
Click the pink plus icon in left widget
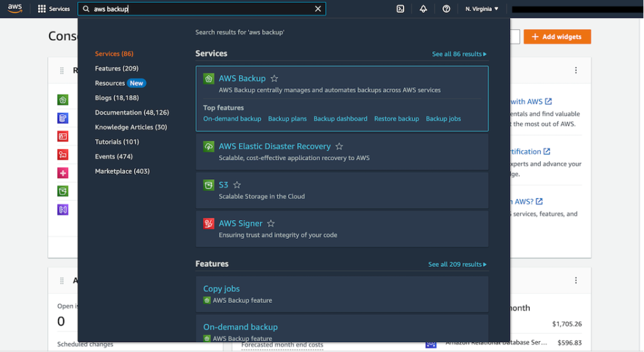click(63, 173)
